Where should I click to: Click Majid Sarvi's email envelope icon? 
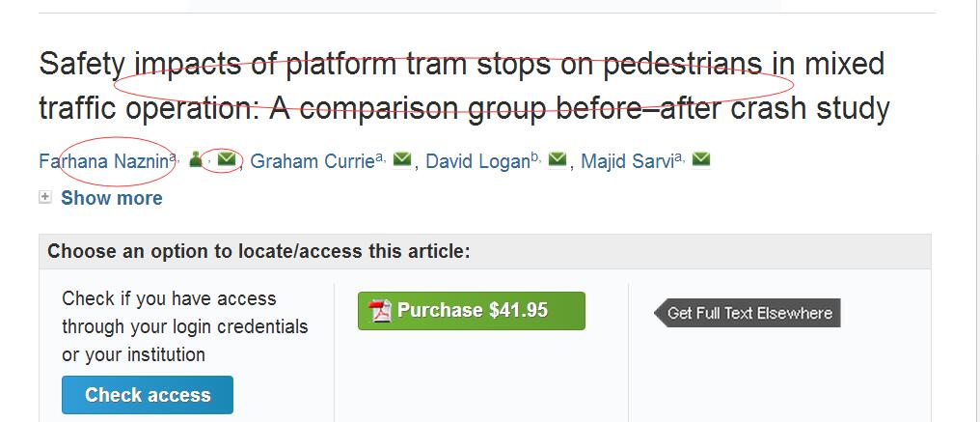[701, 159]
